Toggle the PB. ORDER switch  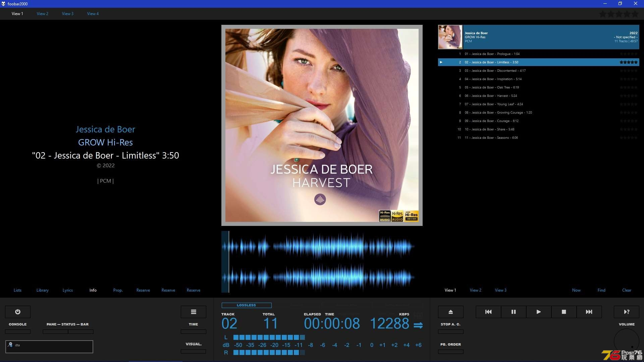[x=451, y=352]
